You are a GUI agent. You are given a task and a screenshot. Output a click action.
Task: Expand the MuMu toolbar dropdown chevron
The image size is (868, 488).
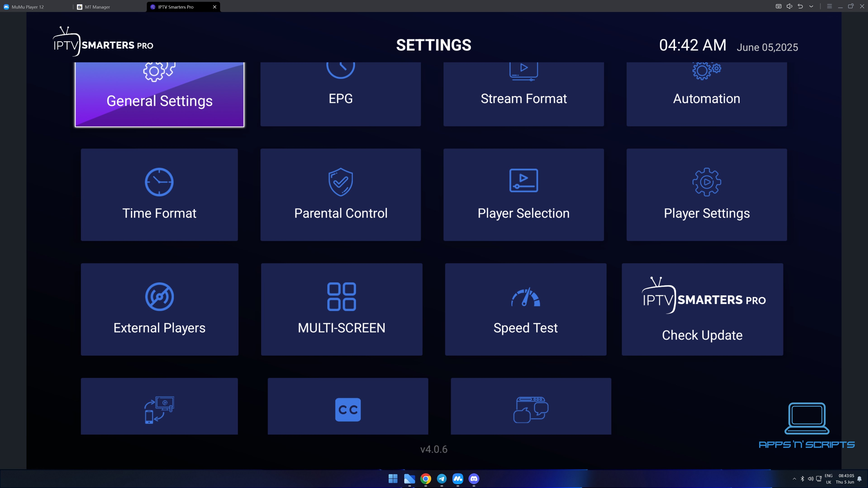coord(811,6)
